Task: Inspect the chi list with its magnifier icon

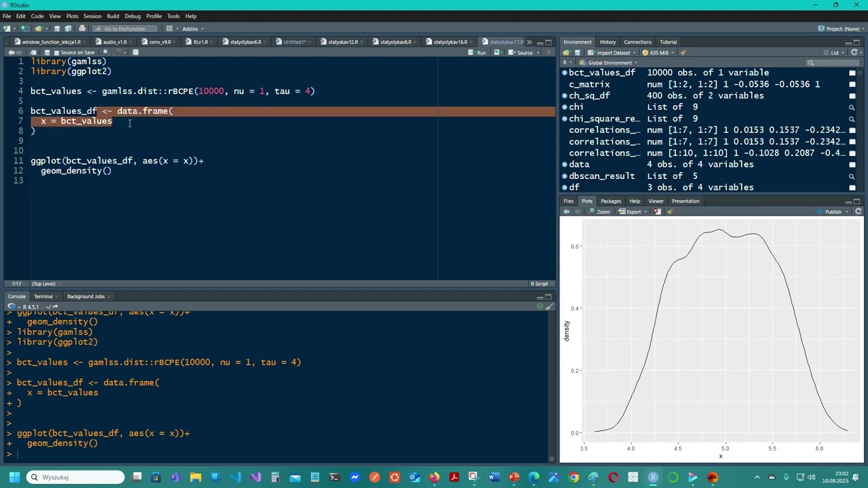Action: tap(852, 107)
